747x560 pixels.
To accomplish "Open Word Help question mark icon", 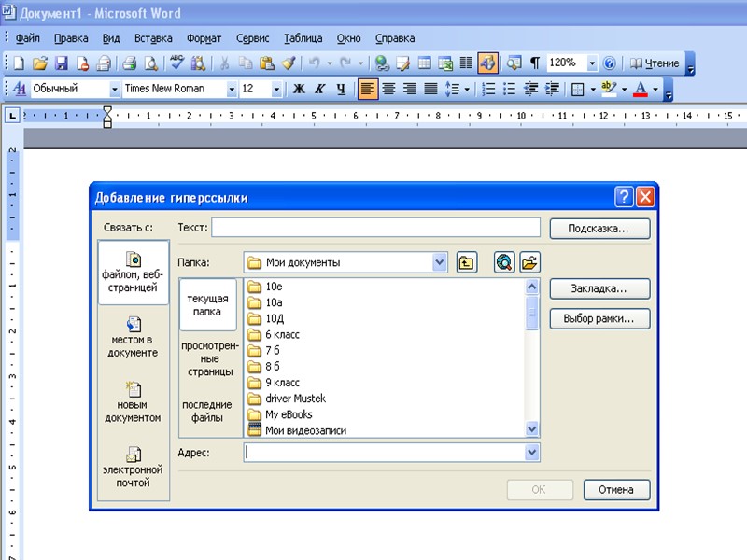I will pos(610,63).
